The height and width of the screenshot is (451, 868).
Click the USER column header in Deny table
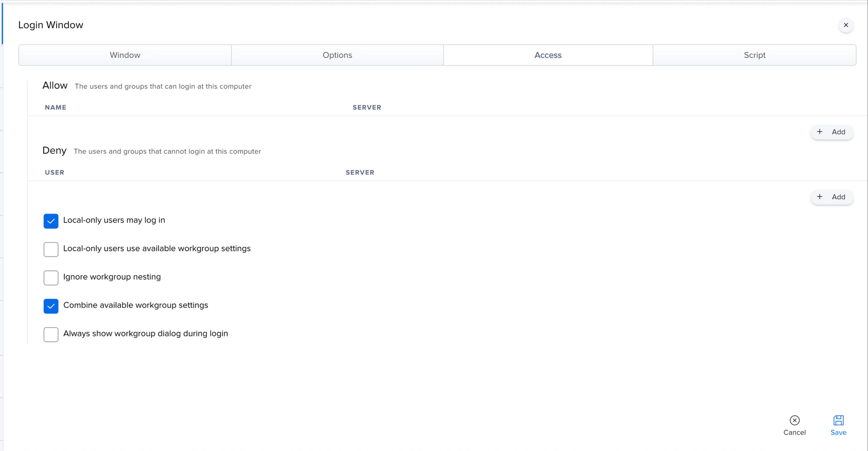55,172
